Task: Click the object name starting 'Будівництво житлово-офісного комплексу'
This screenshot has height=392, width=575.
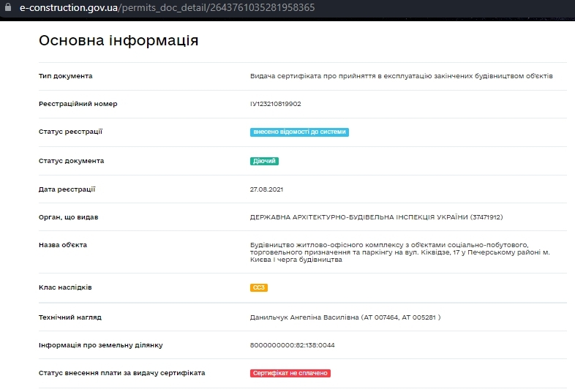Action: click(x=399, y=252)
